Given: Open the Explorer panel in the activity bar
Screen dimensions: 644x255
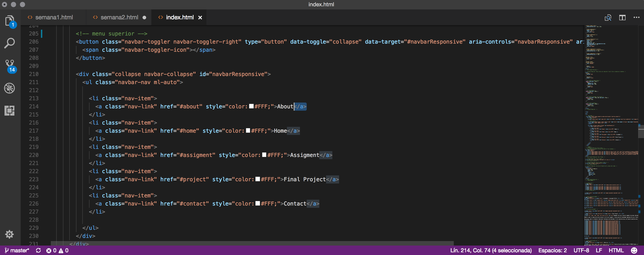Looking at the screenshot, I should [9, 20].
